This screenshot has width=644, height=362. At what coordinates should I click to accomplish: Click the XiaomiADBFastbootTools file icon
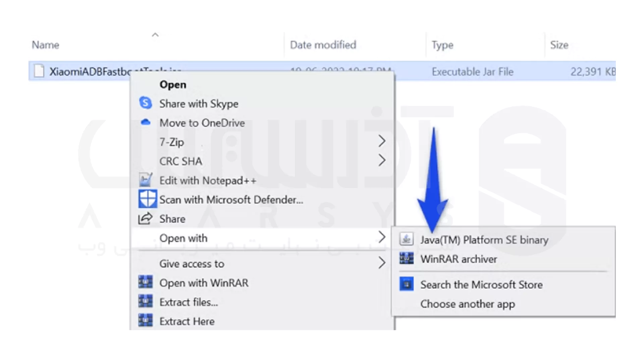coord(39,71)
